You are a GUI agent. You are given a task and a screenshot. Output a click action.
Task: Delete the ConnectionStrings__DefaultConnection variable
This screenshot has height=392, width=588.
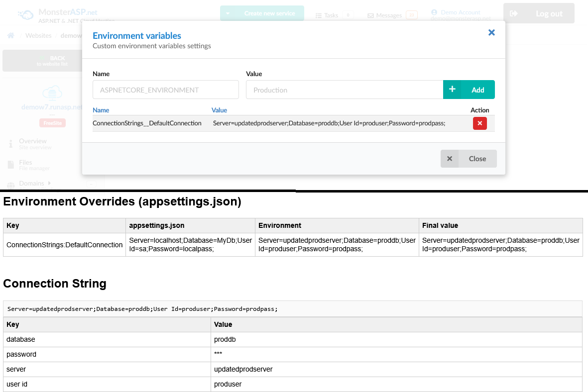[x=479, y=123]
